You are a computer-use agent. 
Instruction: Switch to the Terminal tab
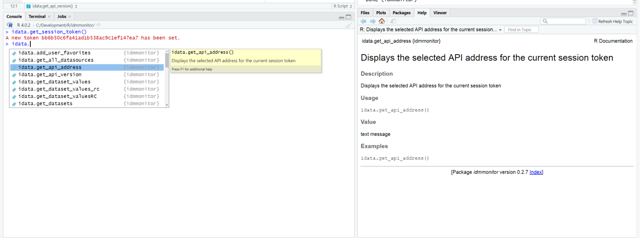pyautogui.click(x=37, y=17)
